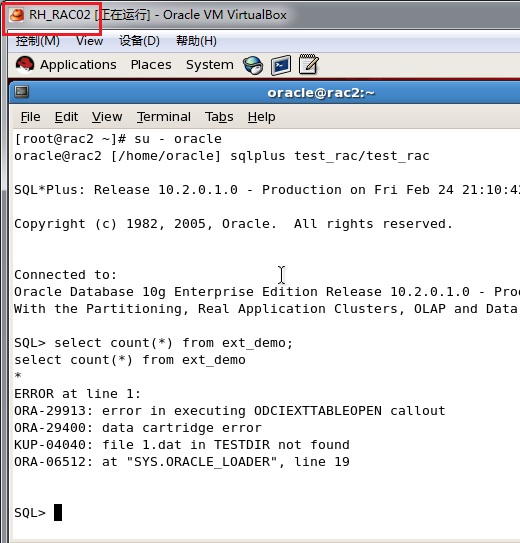Open the Terminal menu
This screenshot has height=543, width=520.
click(163, 117)
